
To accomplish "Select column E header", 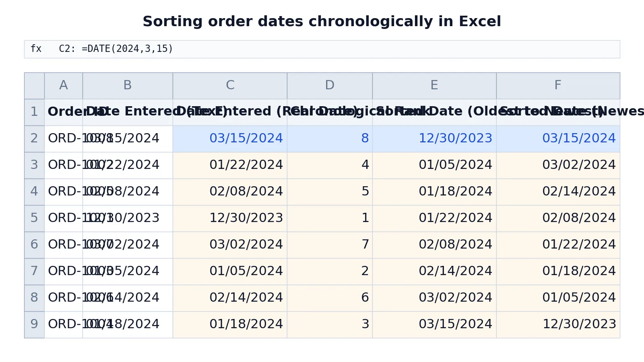I will click(434, 86).
